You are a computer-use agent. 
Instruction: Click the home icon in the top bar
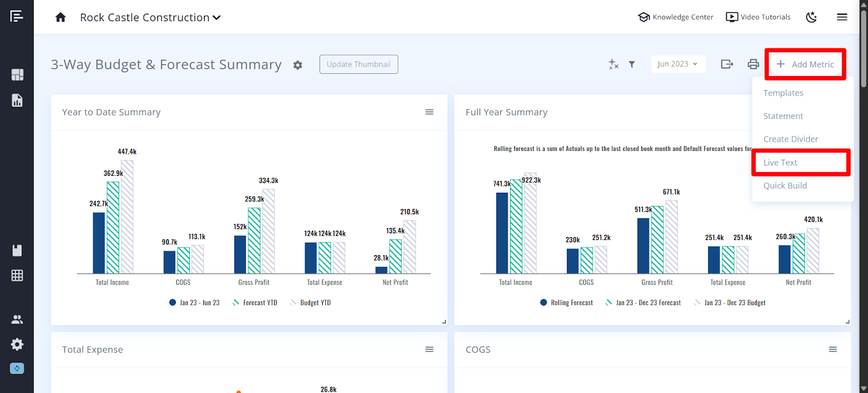61,17
